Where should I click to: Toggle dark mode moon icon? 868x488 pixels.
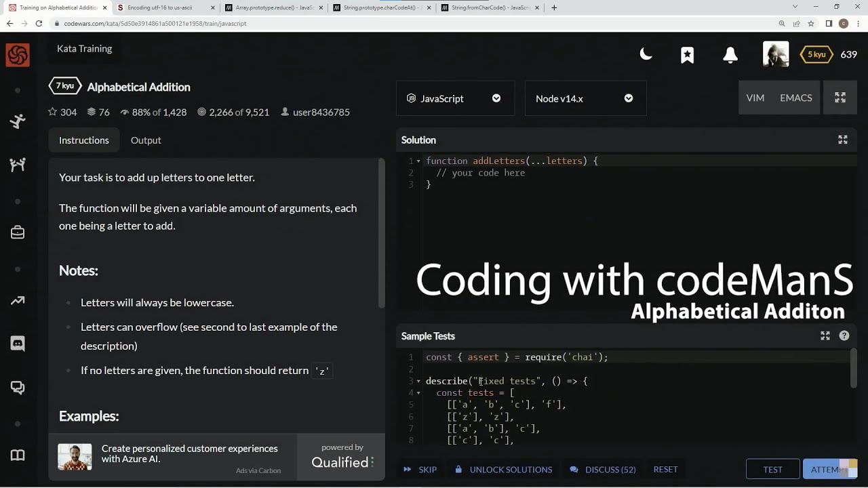point(646,54)
